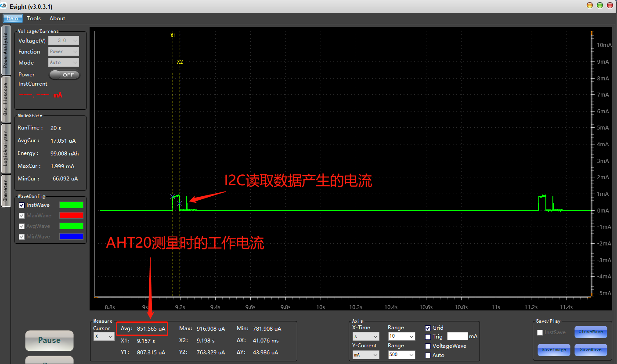Screen dimensions: 617x364
Task: Switch to the Oscilloscope side tab
Action: [x=5, y=99]
